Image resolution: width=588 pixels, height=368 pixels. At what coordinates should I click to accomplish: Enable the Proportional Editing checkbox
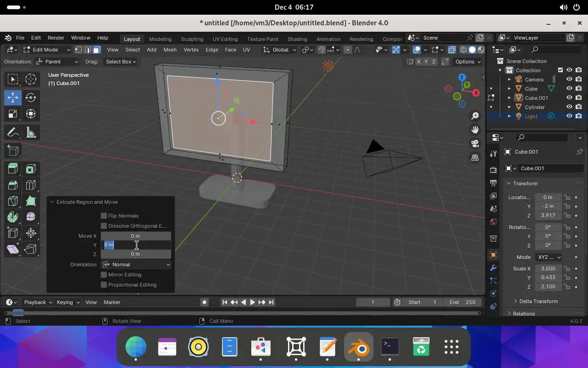tap(104, 285)
